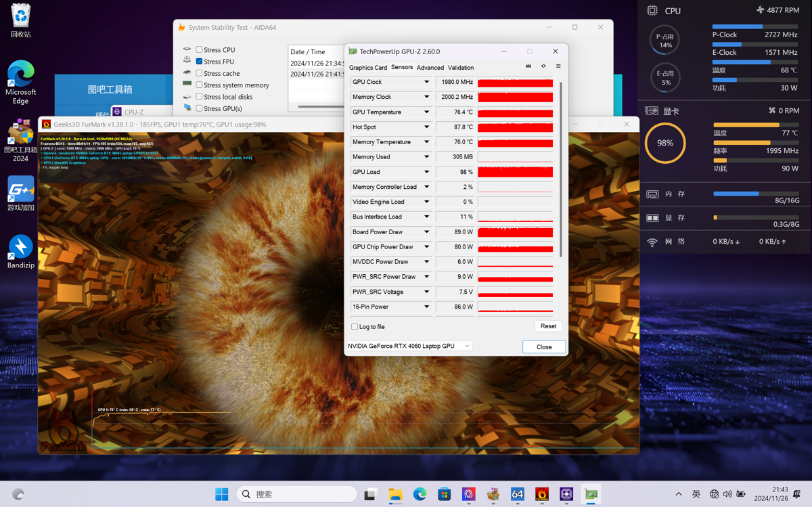Click the 英 input method indicator

pos(696,494)
